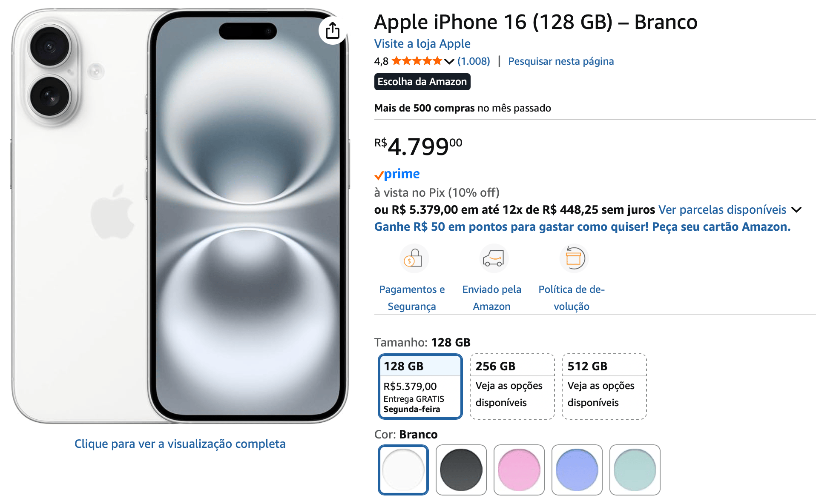
Task: Click the iPhone product image for full view
Action: [x=180, y=216]
